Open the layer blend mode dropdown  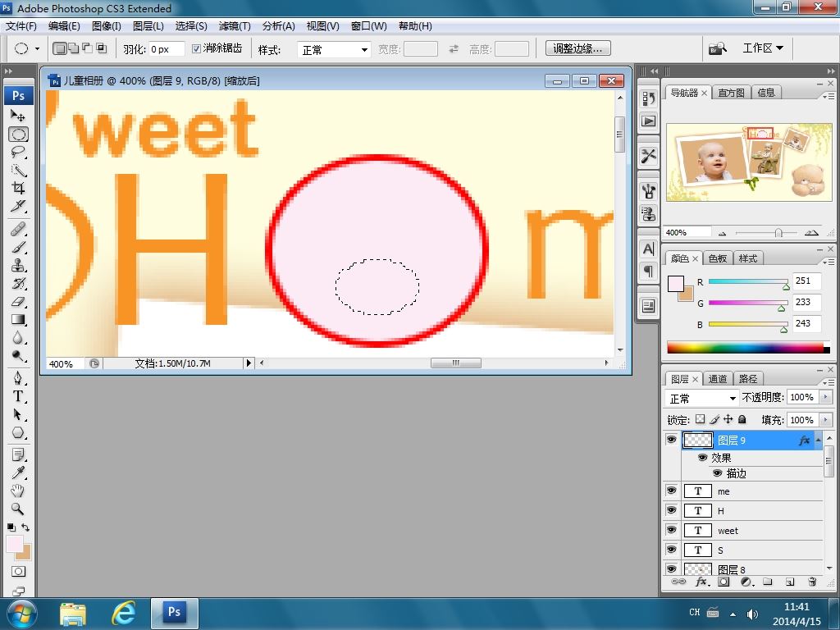pos(702,398)
